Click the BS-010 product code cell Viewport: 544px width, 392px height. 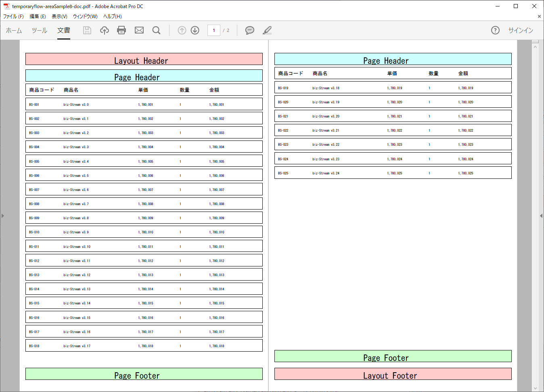[x=34, y=232]
